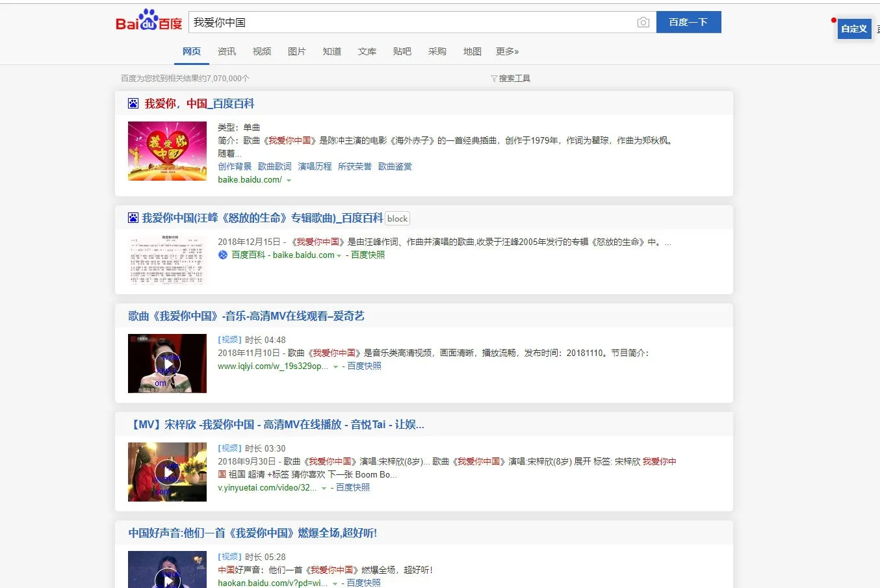Switch to the 采购 tab
The width and height of the screenshot is (880, 588).
pos(437,51)
